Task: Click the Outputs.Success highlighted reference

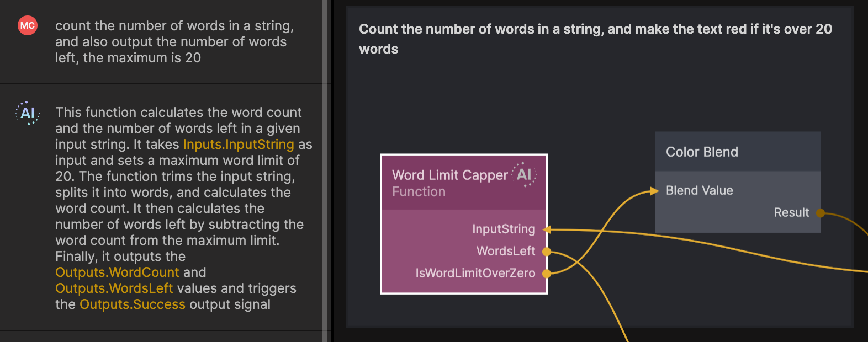Action: [133, 304]
